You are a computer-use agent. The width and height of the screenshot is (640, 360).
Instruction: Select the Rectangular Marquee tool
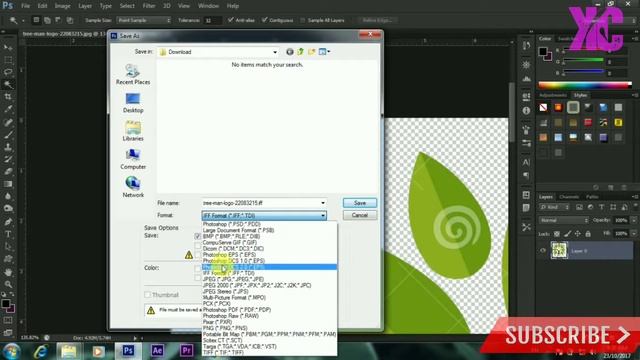click(8, 60)
